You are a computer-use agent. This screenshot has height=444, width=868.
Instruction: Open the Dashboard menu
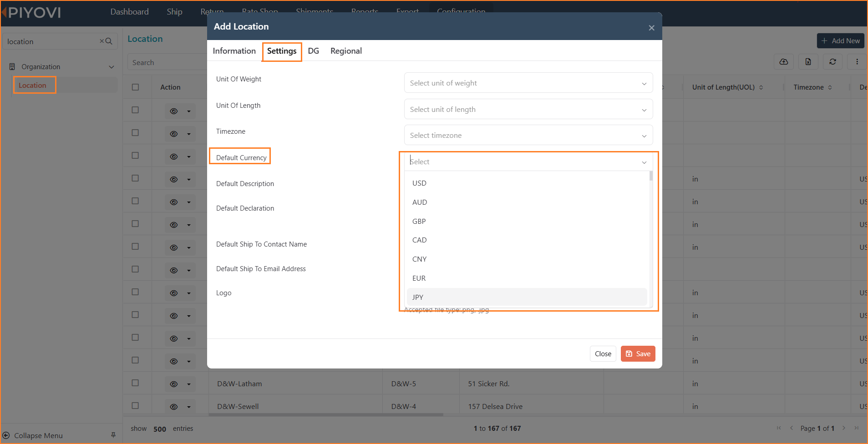129,12
